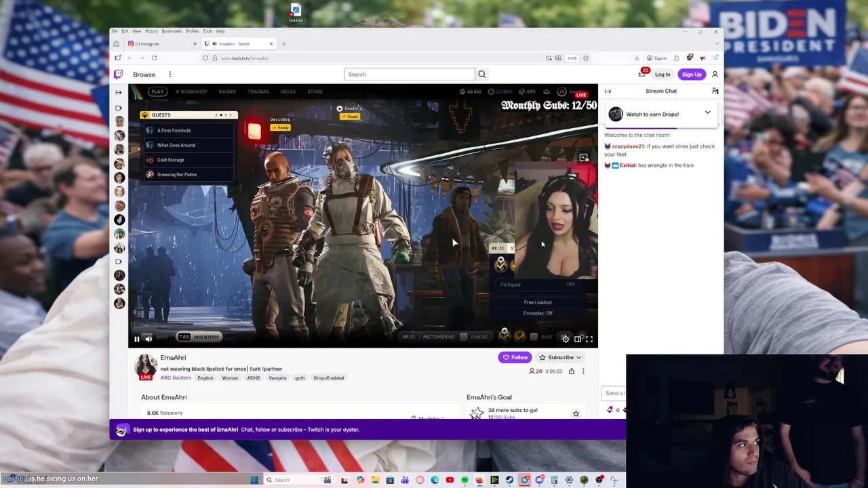Focus the Twitch search field
The height and width of the screenshot is (488, 868).
point(409,75)
